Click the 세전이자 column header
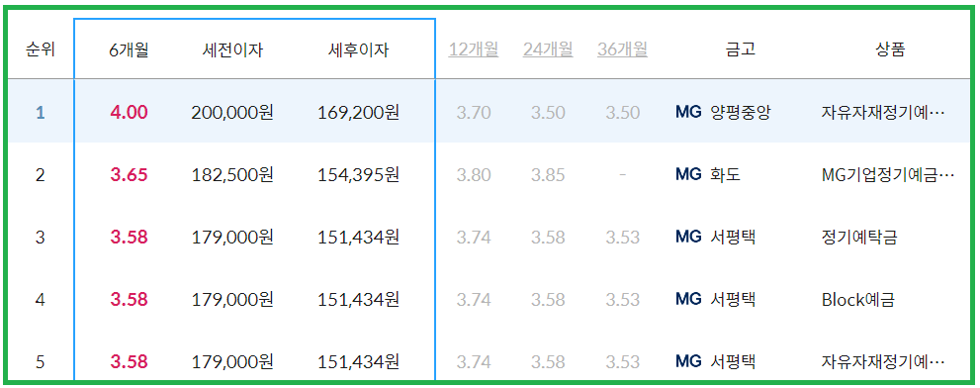 click(x=232, y=50)
